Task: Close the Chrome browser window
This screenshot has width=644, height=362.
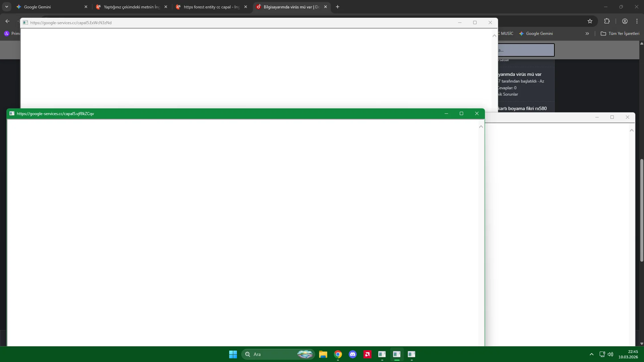Action: (637, 7)
